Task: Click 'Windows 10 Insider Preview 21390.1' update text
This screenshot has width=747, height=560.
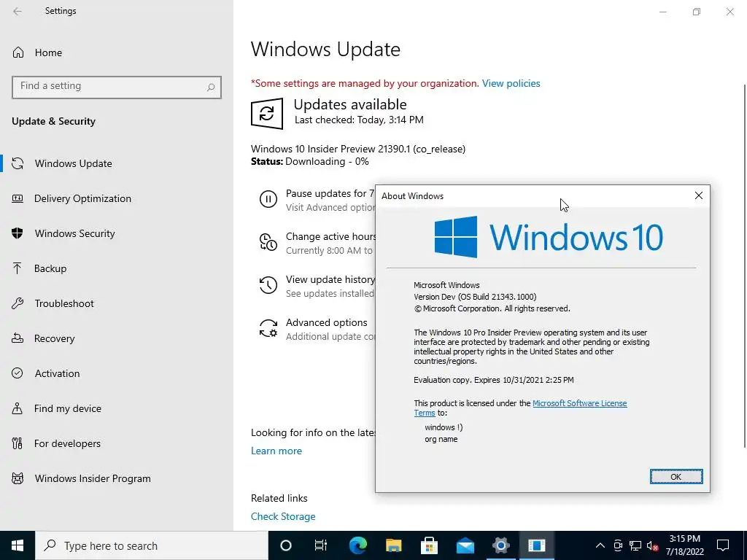Action: point(357,149)
